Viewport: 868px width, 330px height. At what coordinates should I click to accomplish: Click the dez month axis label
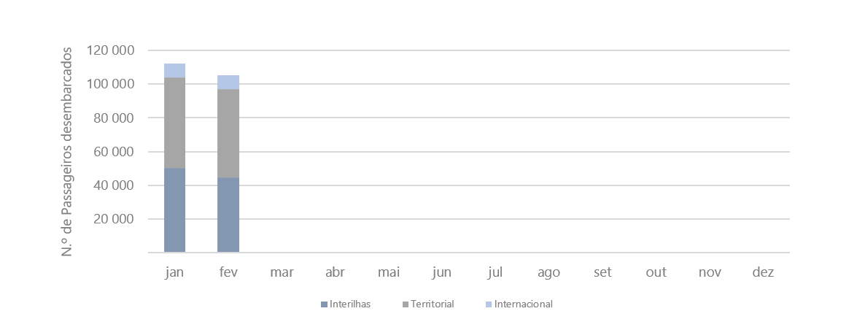762,272
